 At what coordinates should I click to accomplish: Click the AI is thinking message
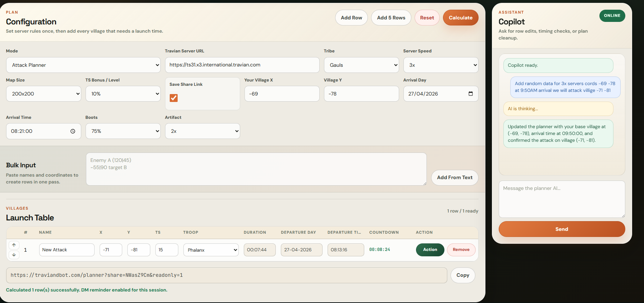tap(558, 109)
